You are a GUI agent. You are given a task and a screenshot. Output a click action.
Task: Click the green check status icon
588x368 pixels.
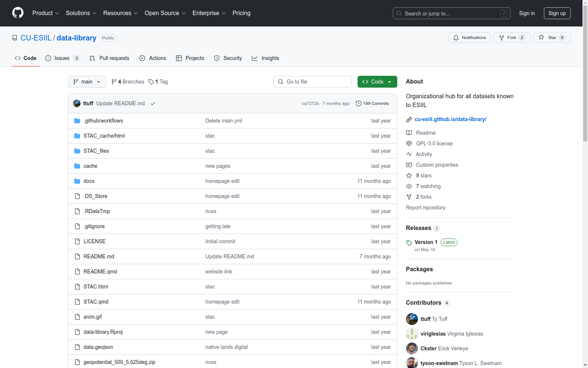tap(153, 103)
